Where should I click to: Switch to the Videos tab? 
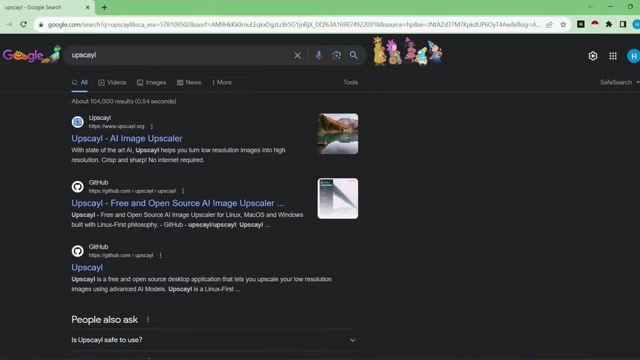(112, 82)
